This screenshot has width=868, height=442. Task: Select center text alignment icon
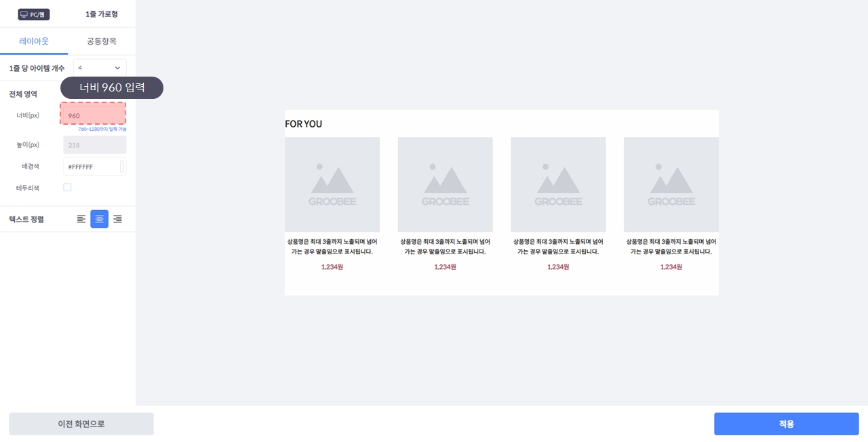[99, 219]
